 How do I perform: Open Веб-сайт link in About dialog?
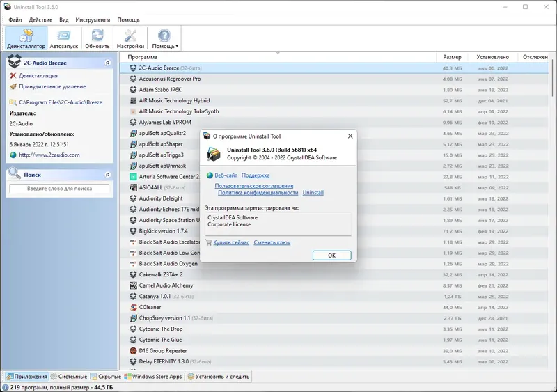click(x=226, y=175)
